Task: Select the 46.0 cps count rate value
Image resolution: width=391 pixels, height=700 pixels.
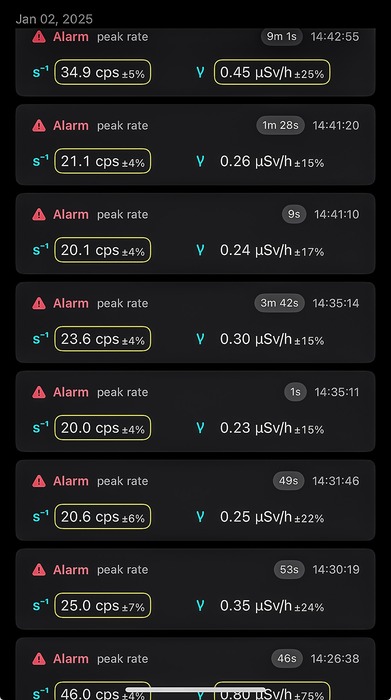Action: click(103, 691)
